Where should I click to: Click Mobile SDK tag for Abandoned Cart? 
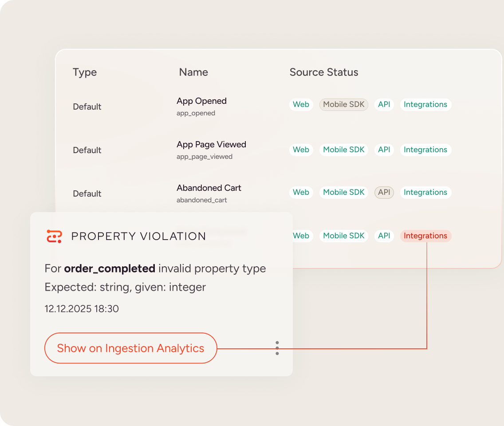[x=343, y=193]
